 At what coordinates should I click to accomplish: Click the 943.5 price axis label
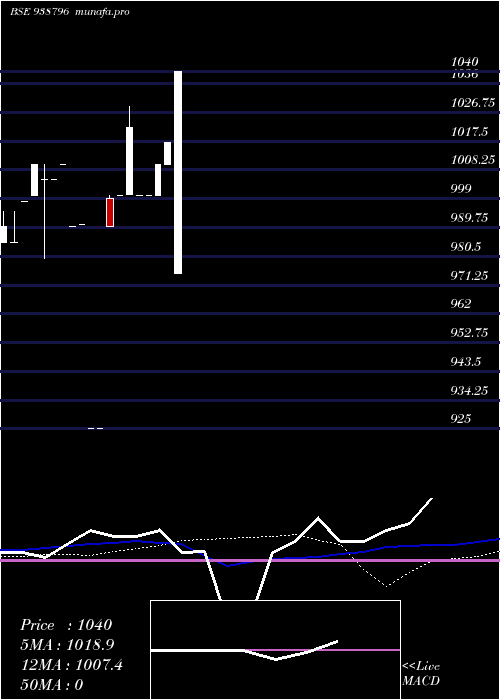pos(466,362)
